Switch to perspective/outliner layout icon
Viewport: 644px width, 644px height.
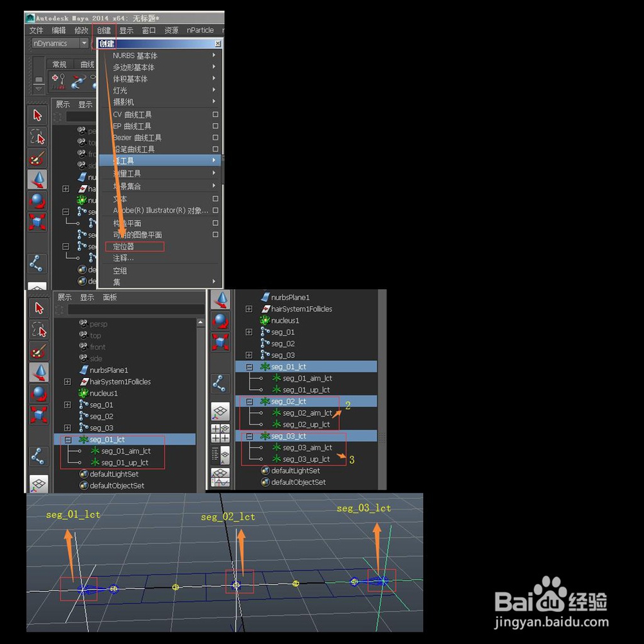[x=220, y=455]
